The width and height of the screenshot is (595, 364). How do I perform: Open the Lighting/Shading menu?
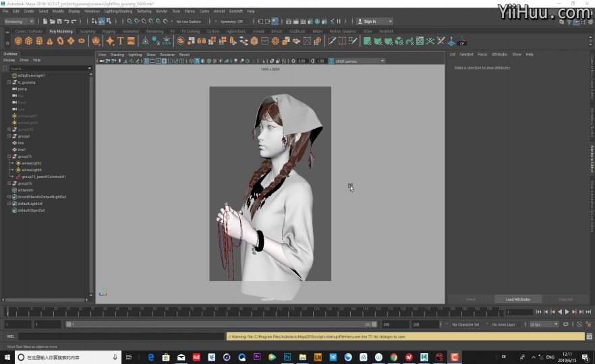pyautogui.click(x=118, y=11)
